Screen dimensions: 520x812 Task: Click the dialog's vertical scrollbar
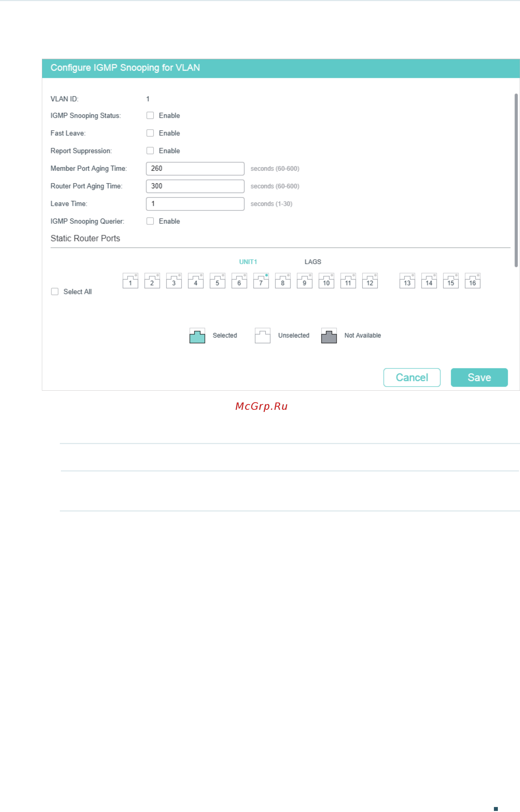click(x=516, y=180)
